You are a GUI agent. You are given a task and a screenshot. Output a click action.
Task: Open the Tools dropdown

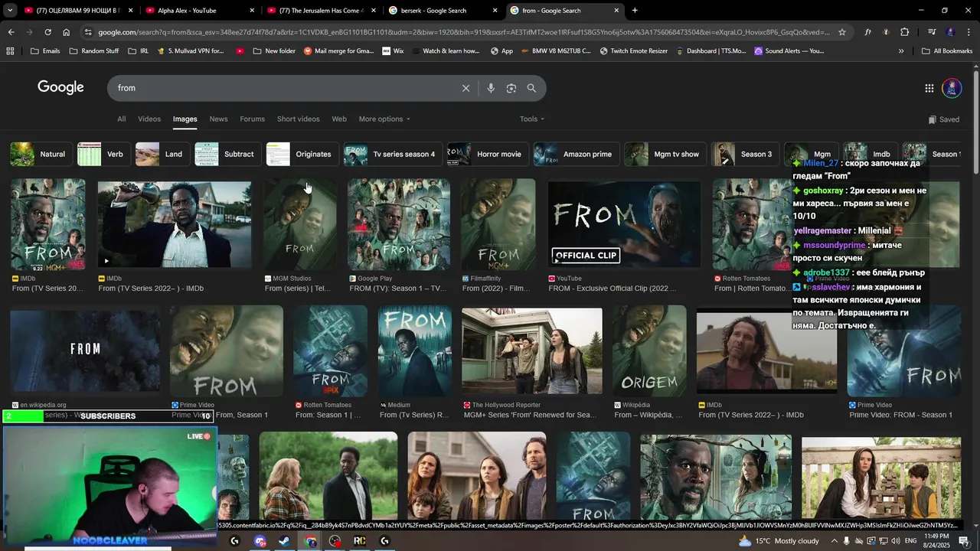[x=532, y=119]
